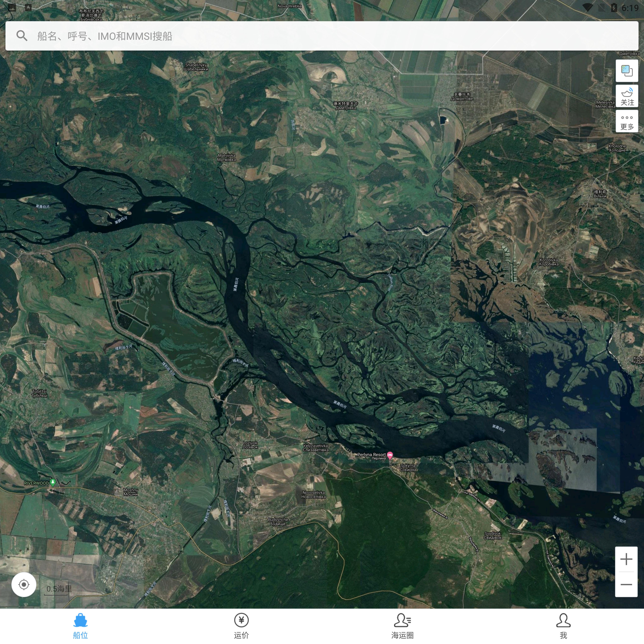The image size is (644, 644).
Task: Select the Sokyrna village label
Action: coord(408,468)
